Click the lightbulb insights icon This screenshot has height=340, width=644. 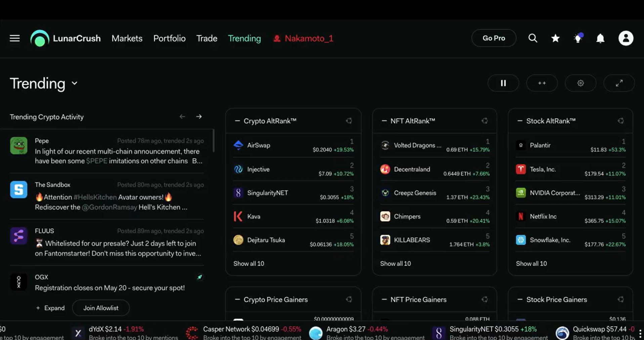pyautogui.click(x=578, y=38)
